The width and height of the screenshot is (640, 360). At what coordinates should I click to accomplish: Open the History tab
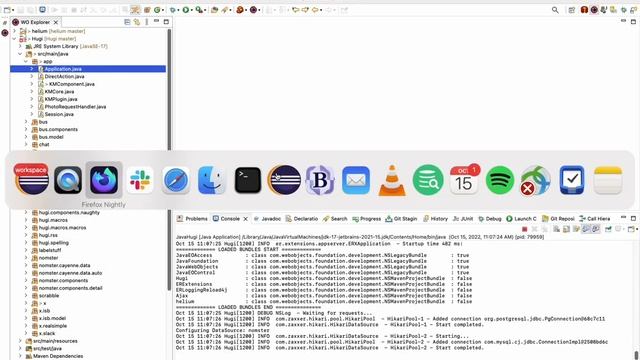pos(436,219)
